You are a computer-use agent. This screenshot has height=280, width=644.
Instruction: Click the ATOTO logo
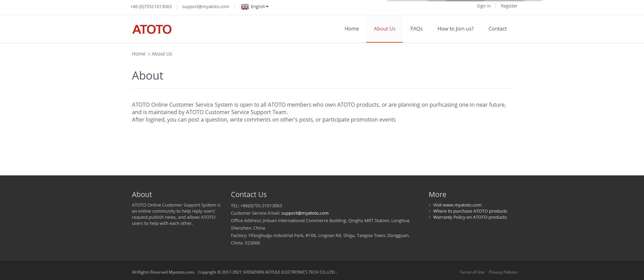click(152, 29)
